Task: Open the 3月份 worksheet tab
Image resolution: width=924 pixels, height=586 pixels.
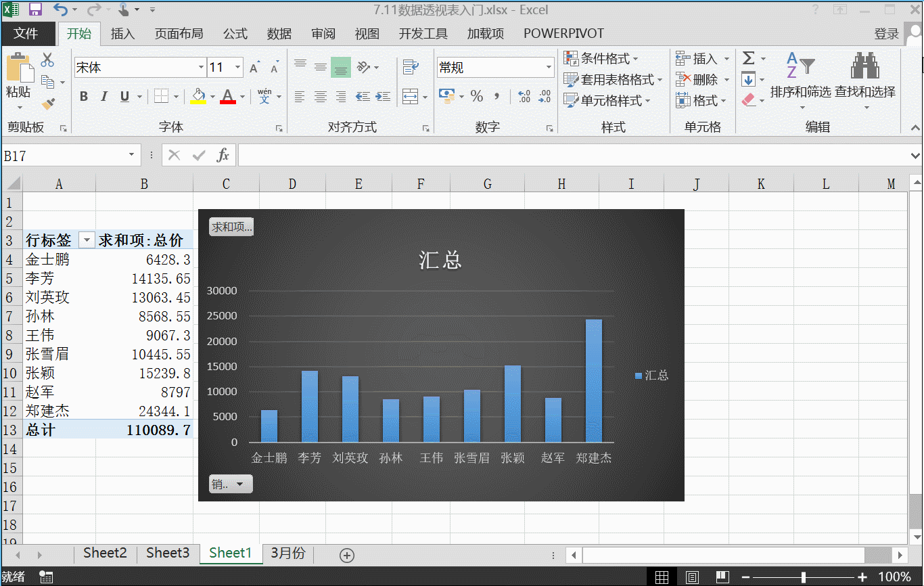Action: point(287,553)
